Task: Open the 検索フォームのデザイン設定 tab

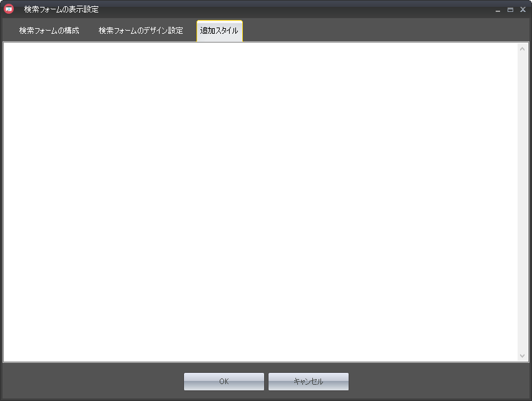Action: 141,31
